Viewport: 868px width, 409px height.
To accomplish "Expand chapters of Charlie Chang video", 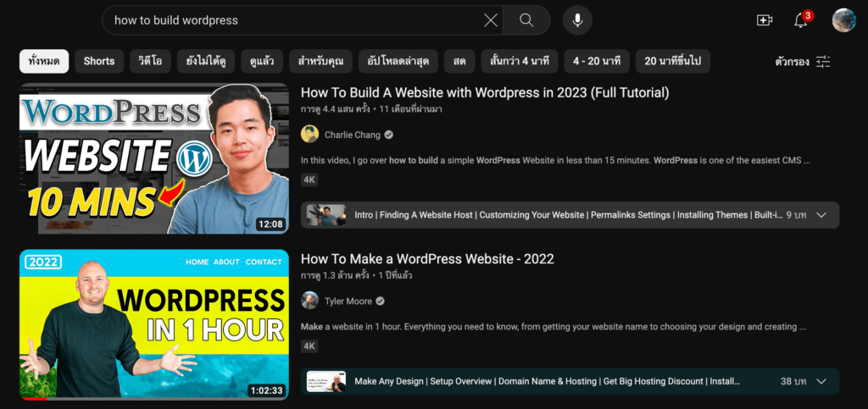I will (821, 215).
